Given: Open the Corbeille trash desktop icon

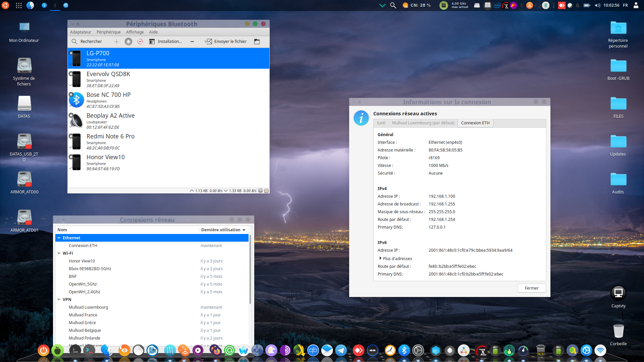Looking at the screenshot, I should pyautogui.click(x=618, y=331).
